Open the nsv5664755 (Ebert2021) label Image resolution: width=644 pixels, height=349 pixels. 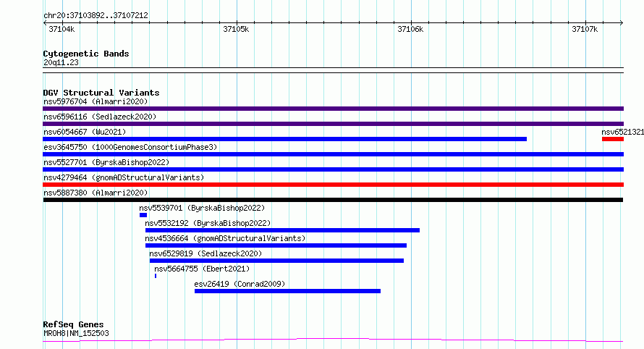(x=202, y=269)
